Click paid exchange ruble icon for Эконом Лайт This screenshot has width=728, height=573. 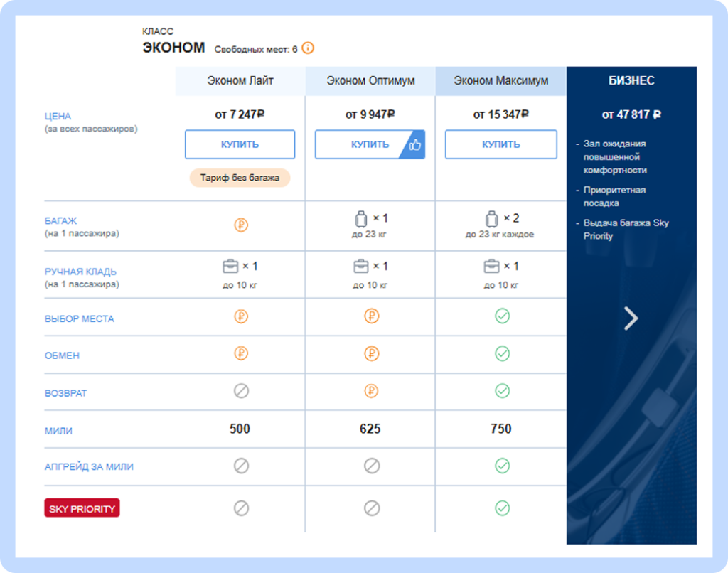pos(240,353)
